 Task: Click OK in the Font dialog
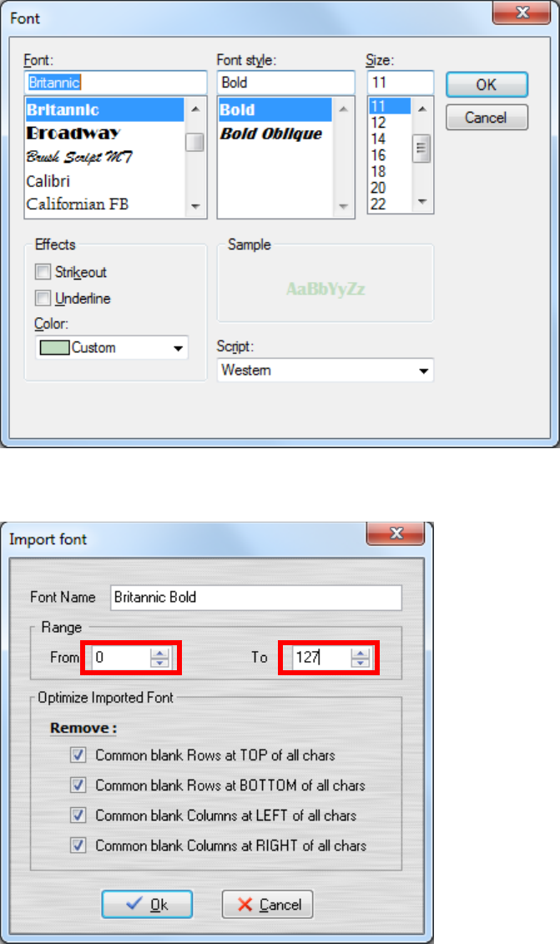487,85
